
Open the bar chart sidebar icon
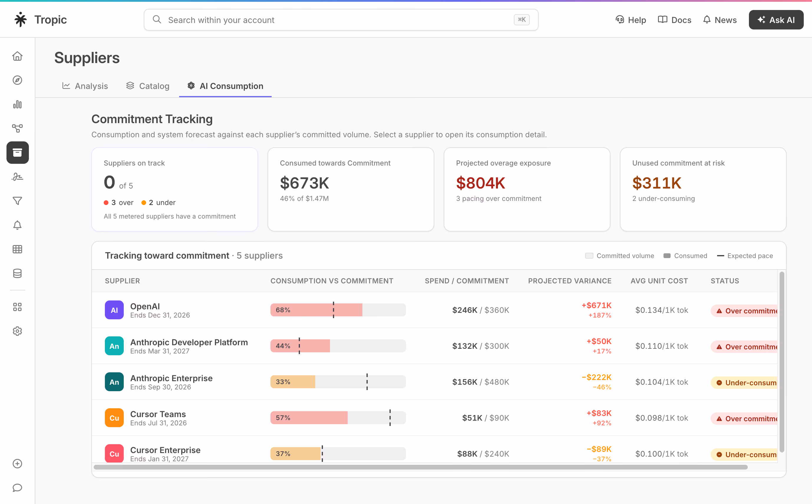coord(17,104)
